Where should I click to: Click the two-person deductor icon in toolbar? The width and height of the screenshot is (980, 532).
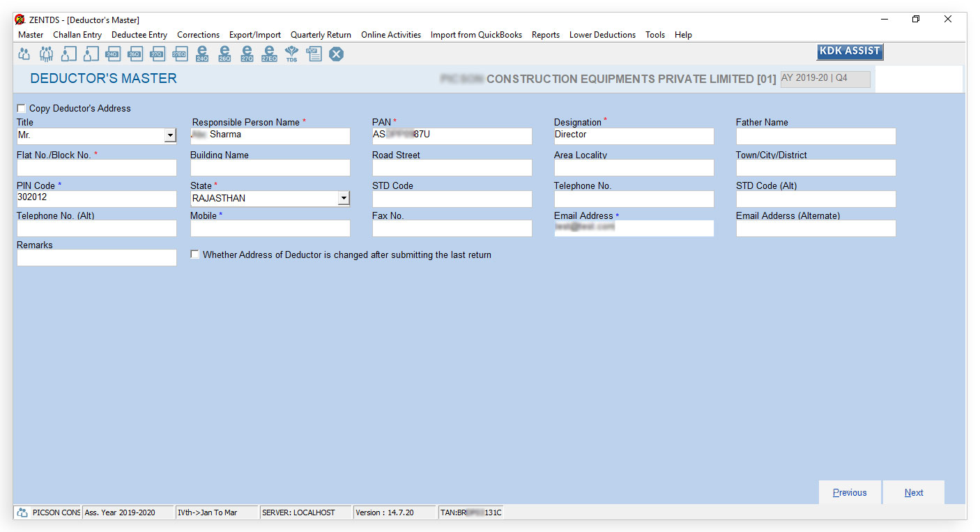[24, 54]
